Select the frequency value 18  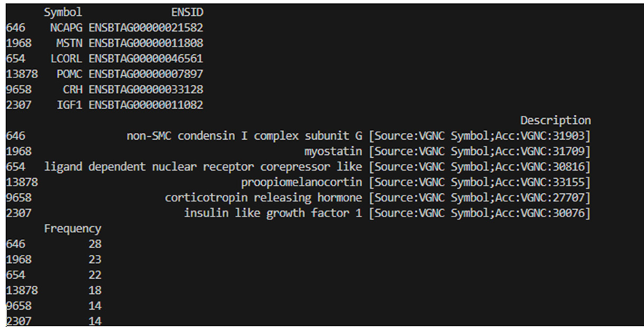[x=95, y=290]
